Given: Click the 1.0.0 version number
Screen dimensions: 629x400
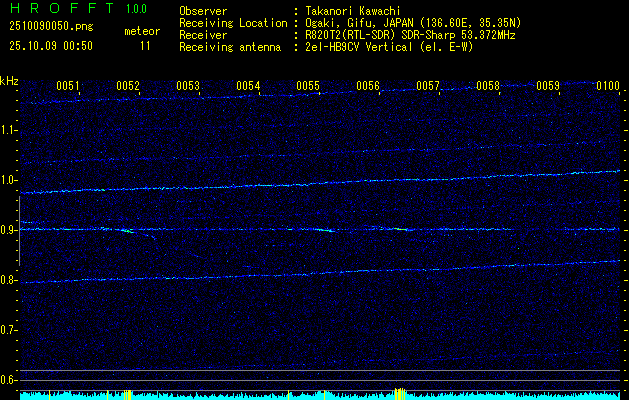Looking at the screenshot, I should tap(136, 9).
